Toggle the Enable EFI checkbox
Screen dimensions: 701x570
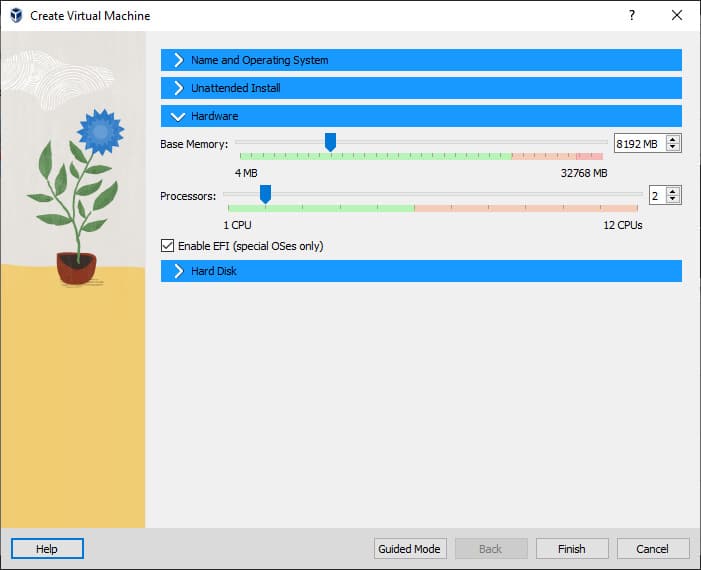coord(167,246)
